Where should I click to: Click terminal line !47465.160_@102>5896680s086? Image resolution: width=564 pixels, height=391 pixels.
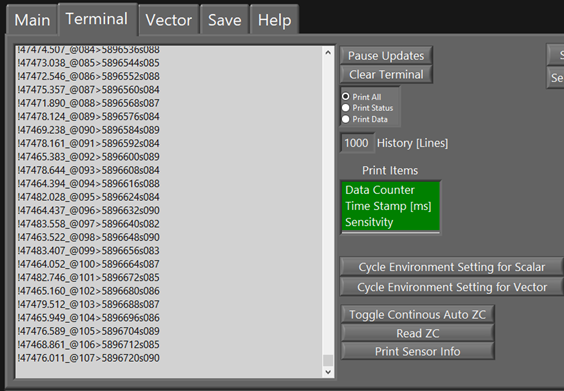point(88,291)
